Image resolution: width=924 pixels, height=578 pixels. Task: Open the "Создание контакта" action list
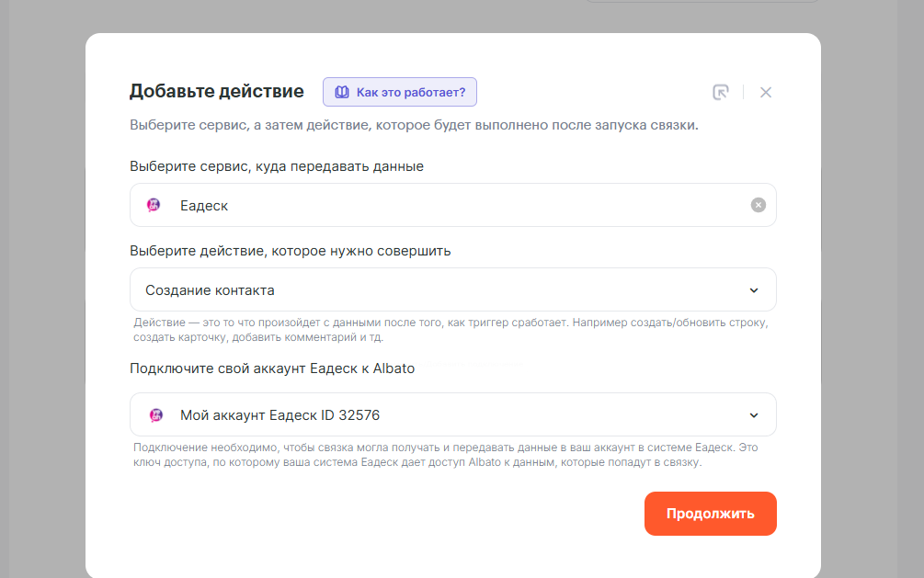coord(441,290)
